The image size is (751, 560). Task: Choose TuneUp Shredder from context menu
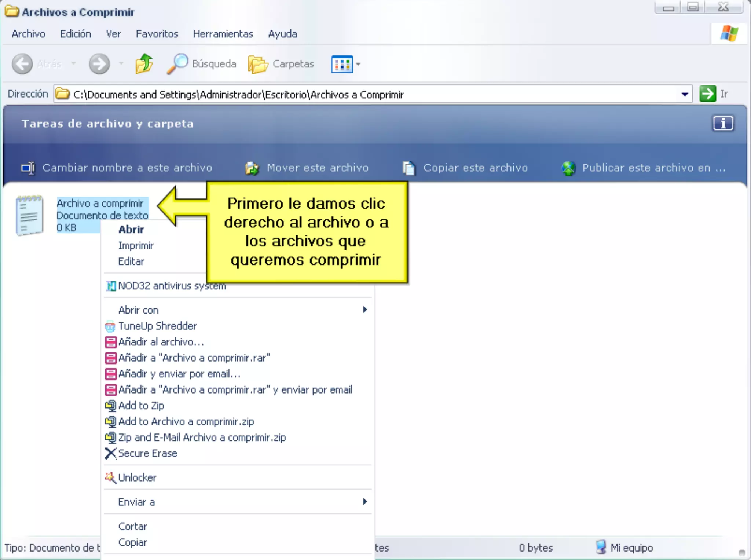[x=157, y=326]
